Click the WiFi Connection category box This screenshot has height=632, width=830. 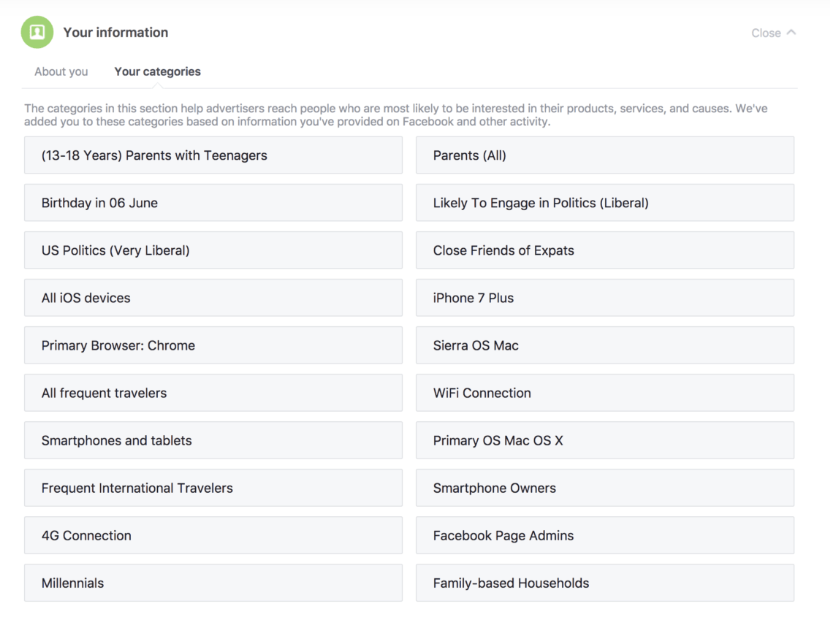click(605, 393)
